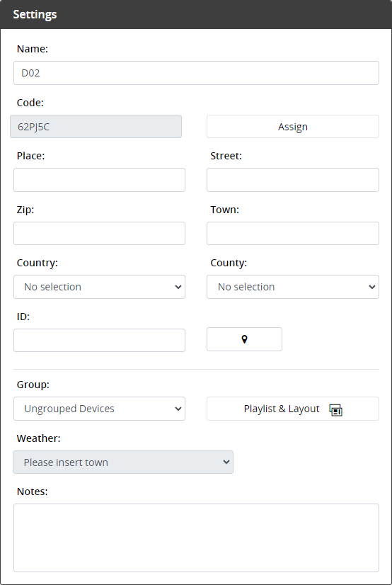Image resolution: width=392 pixels, height=585 pixels.
Task: Open the Country dropdown
Action: (x=100, y=287)
